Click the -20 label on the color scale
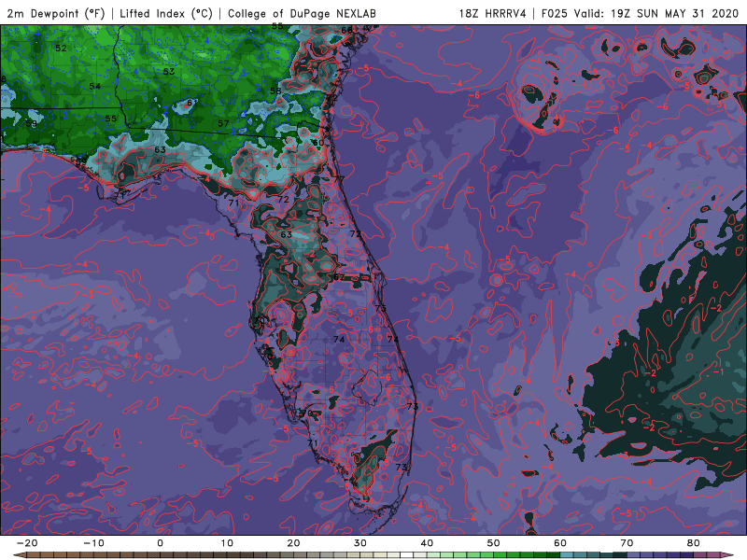 tap(27, 543)
